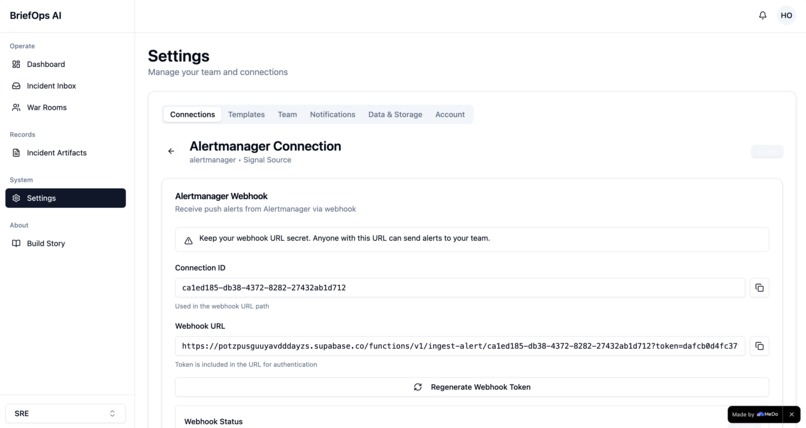Open Dashboard from the sidebar
The width and height of the screenshot is (806, 428).
[x=65, y=64]
